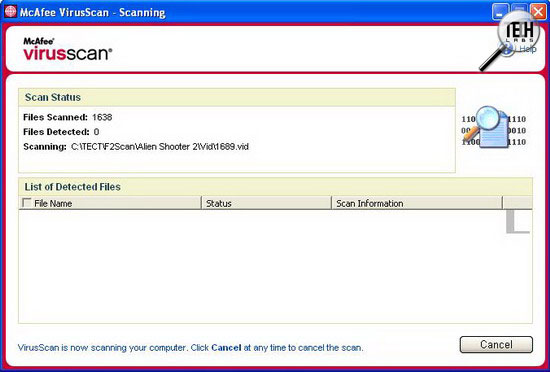Click the McAfee VirusScan logo
This screenshot has height=372, width=550.
(67, 49)
